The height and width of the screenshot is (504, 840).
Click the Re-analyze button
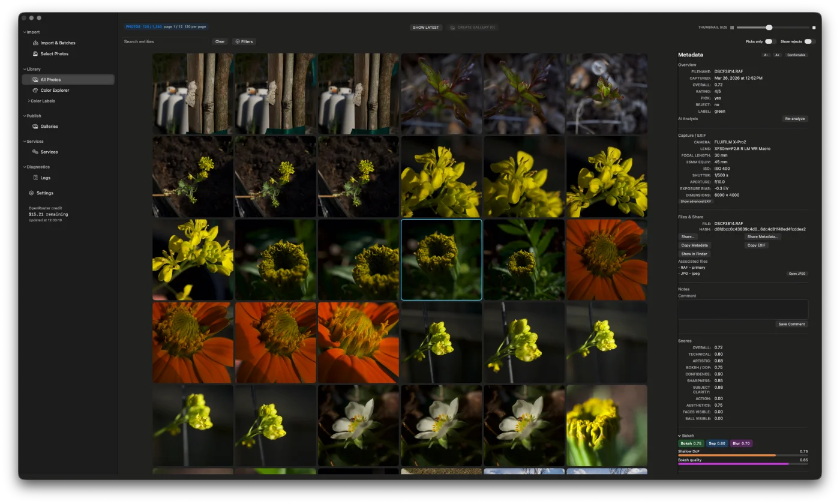(795, 118)
